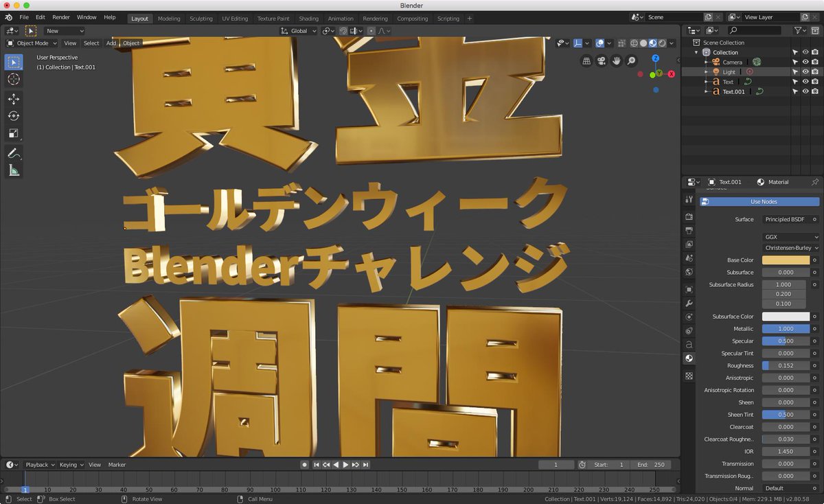Activate the Select Box tool

click(14, 62)
